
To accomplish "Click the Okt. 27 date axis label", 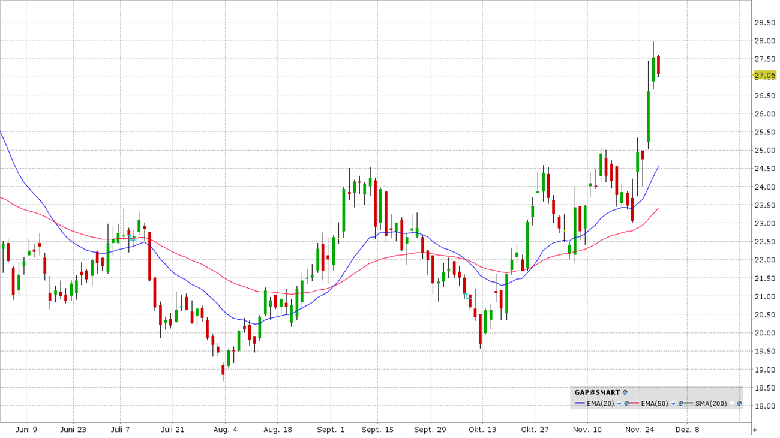I will [535, 430].
